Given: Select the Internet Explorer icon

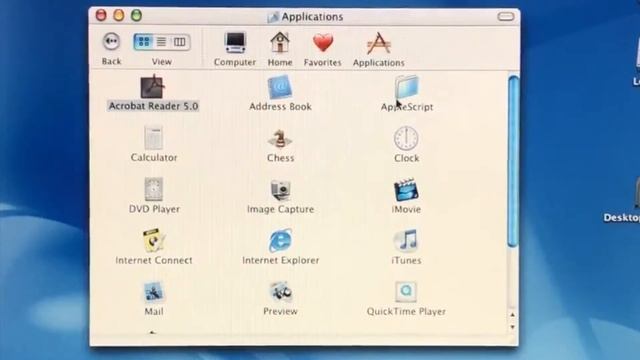Looking at the screenshot, I should click(x=280, y=241).
